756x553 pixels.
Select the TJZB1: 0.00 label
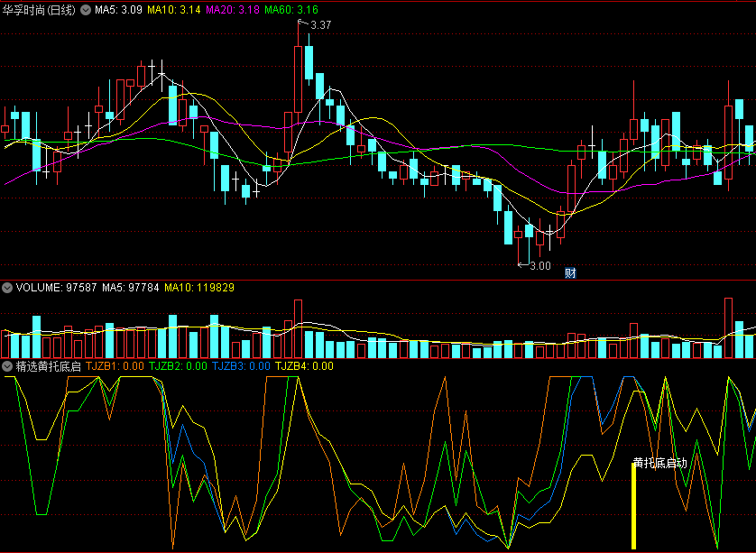[x=115, y=366]
